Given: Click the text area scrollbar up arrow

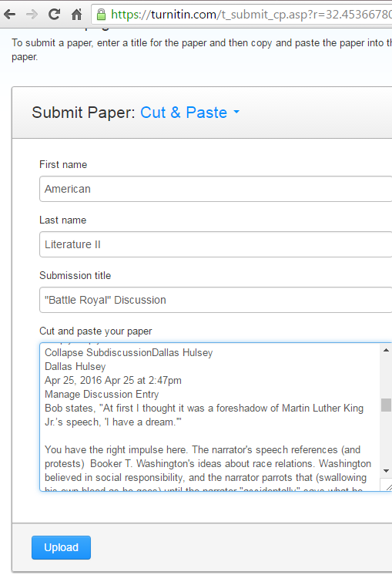Looking at the screenshot, I should 386,350.
